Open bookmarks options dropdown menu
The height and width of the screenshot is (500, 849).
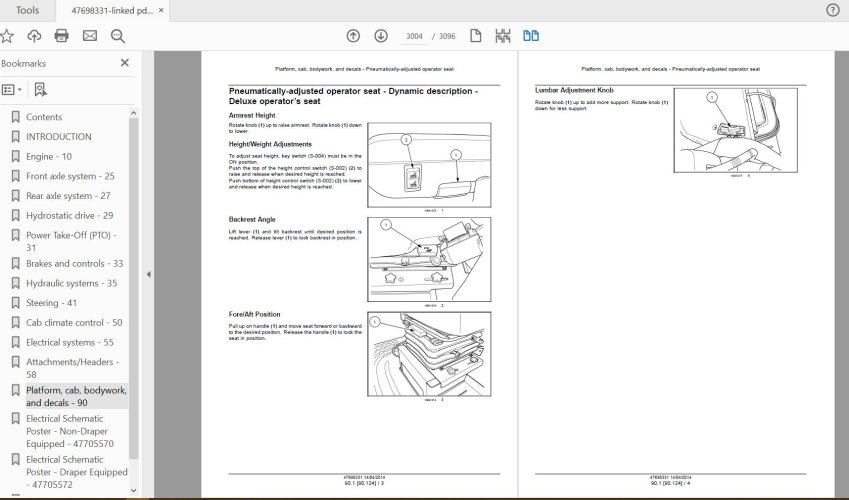(x=12, y=89)
